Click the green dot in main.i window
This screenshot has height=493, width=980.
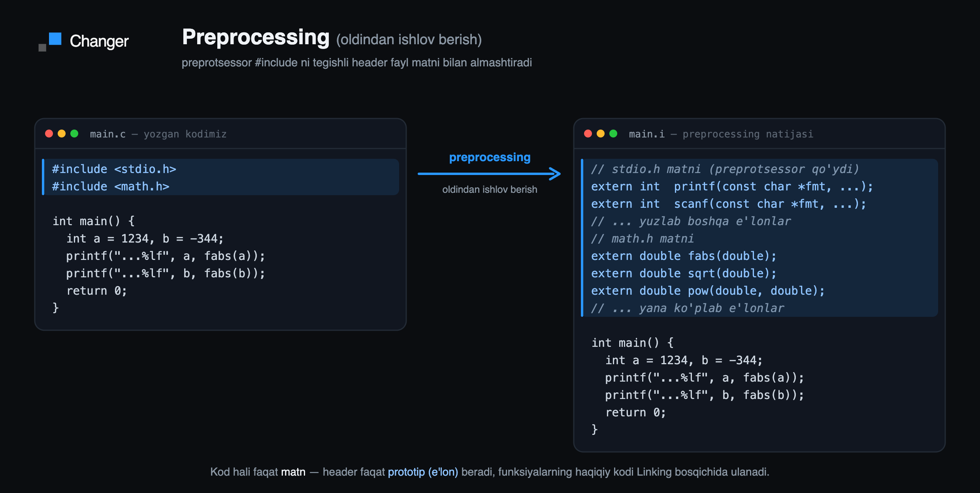click(x=613, y=134)
